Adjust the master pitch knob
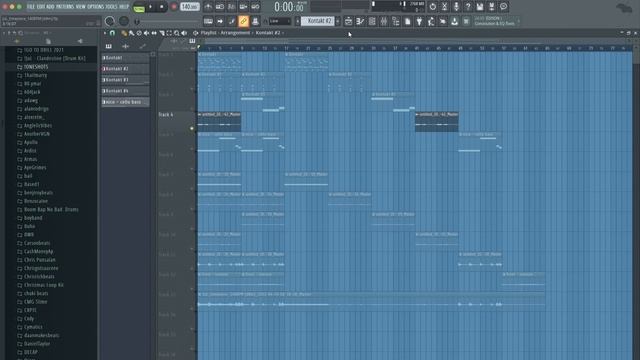 tap(124, 21)
